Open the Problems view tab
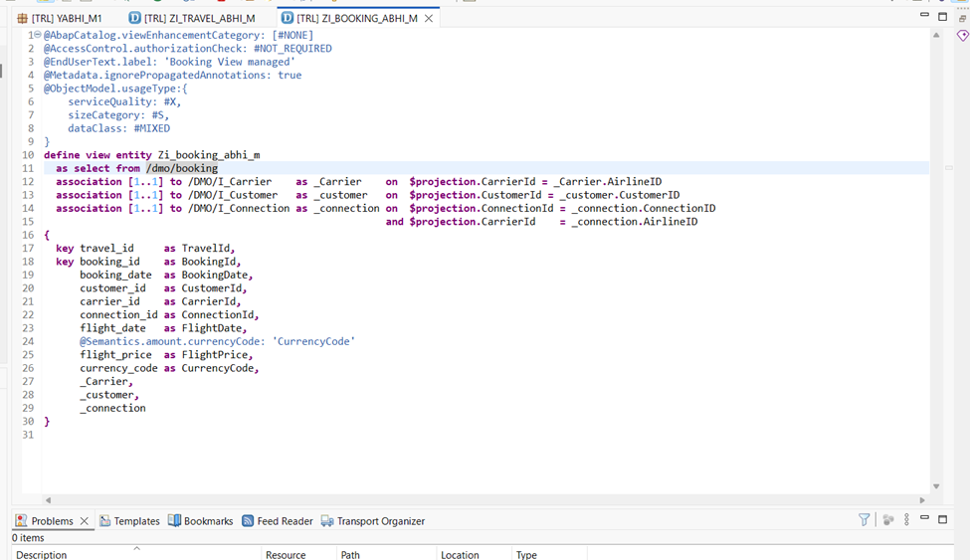 52,521
